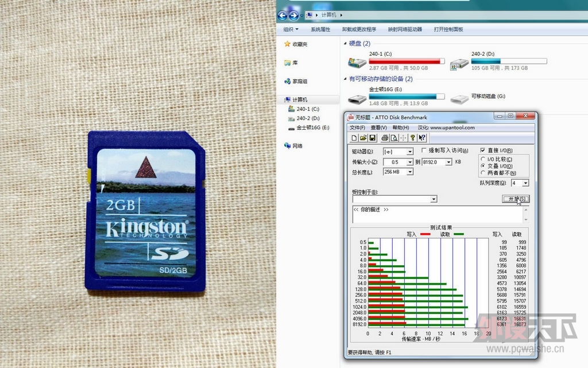Open 受控制于 dropdown
Viewport: 588px width, 368px height.
[434, 199]
